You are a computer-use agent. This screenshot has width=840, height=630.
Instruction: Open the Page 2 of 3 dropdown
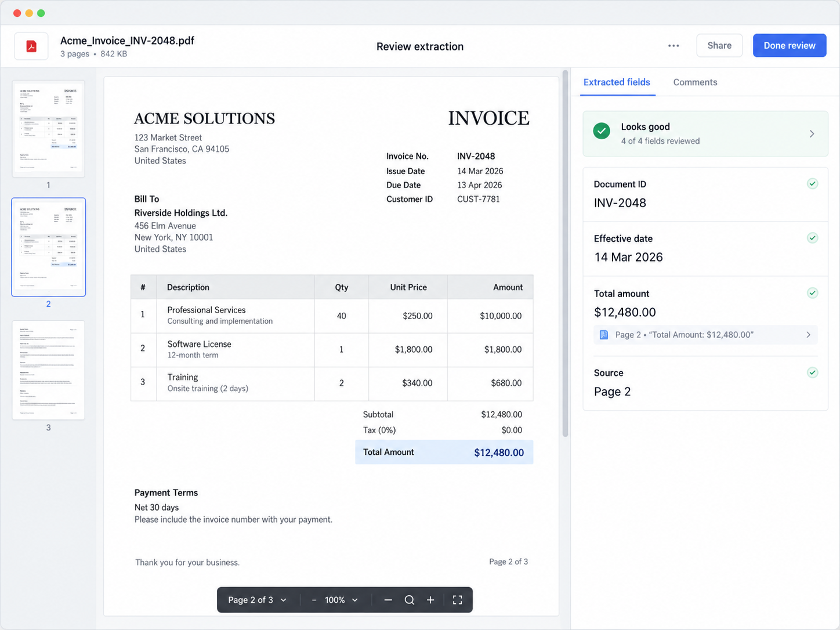258,600
